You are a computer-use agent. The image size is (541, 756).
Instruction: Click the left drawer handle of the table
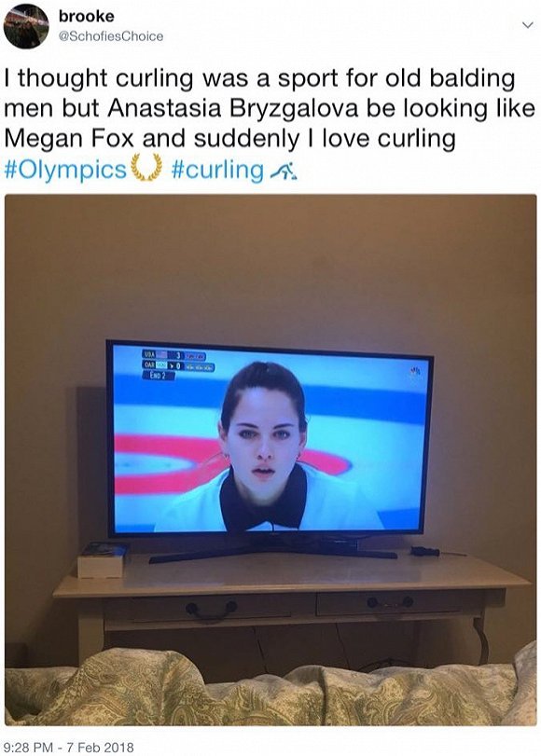coord(212,610)
